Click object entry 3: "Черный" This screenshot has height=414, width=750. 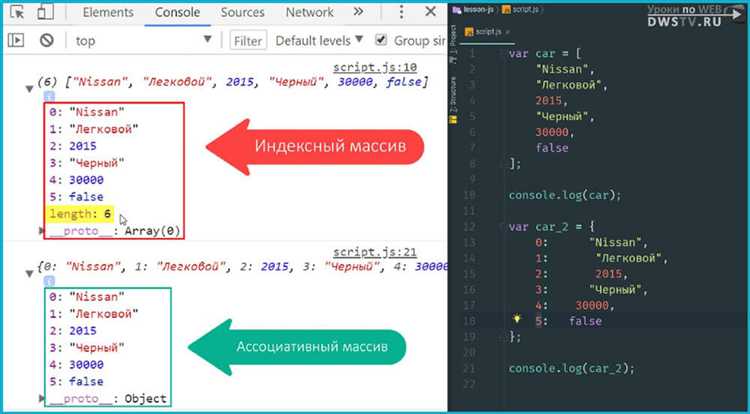pyautogui.click(x=87, y=348)
